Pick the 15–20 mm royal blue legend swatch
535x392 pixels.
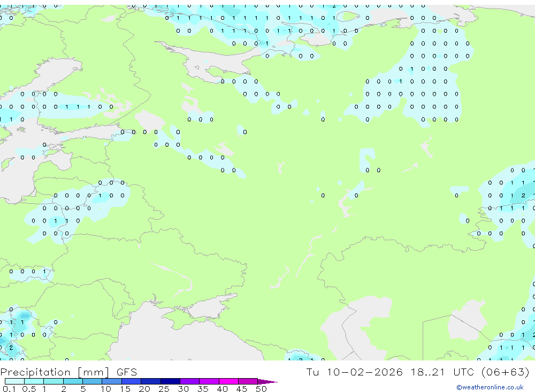coord(131,381)
